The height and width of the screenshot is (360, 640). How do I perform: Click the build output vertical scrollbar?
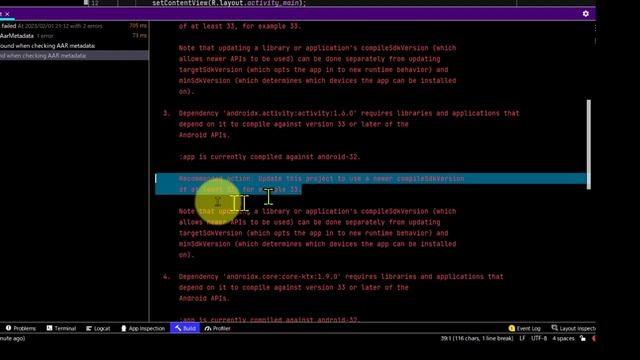coord(589,144)
